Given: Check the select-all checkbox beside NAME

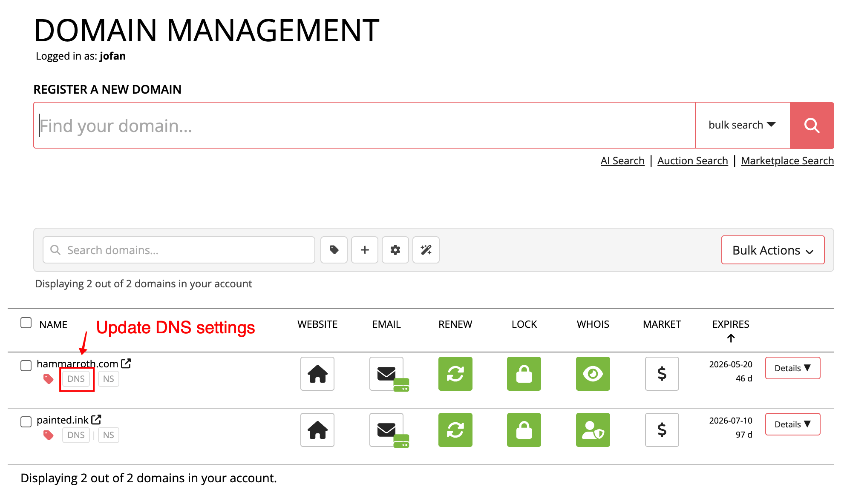Looking at the screenshot, I should click(x=26, y=323).
